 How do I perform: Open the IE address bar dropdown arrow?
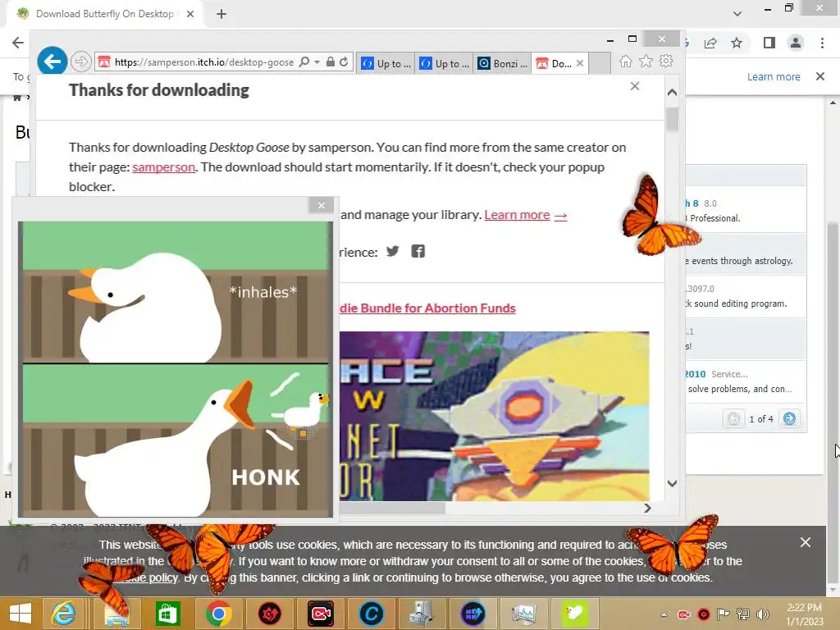click(x=317, y=62)
